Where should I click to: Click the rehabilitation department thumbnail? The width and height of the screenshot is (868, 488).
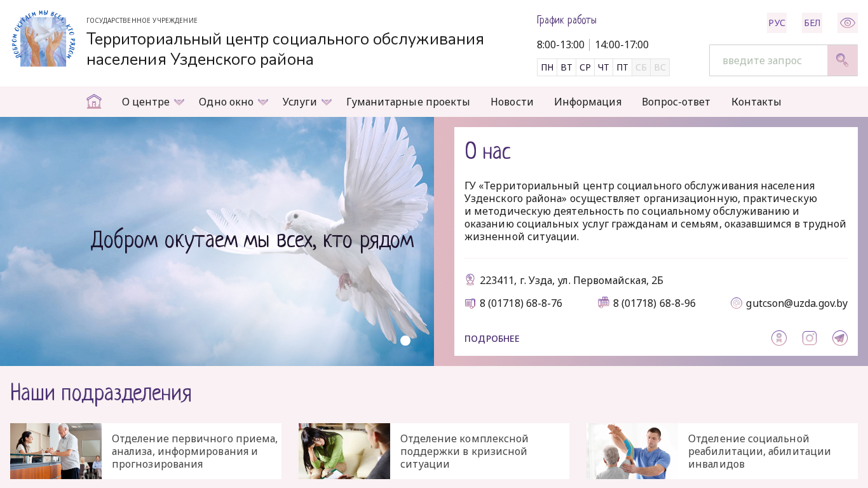(632, 451)
